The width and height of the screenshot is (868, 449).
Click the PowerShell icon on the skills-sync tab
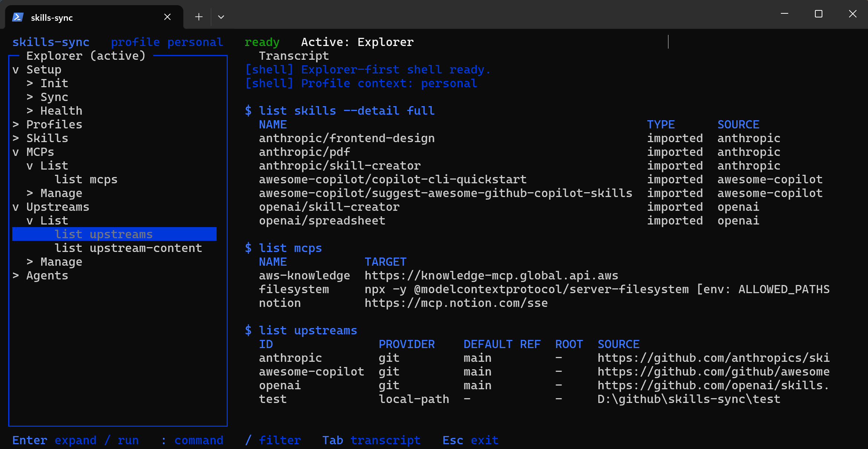coord(18,17)
